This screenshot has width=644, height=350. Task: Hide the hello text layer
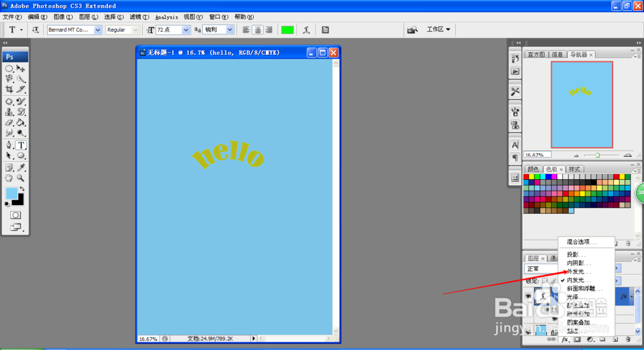(x=528, y=296)
